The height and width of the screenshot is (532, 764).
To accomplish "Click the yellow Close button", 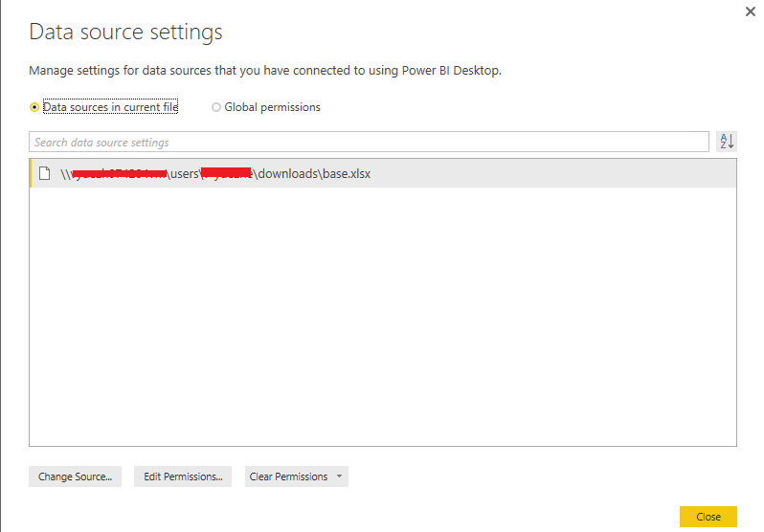I will (708, 517).
